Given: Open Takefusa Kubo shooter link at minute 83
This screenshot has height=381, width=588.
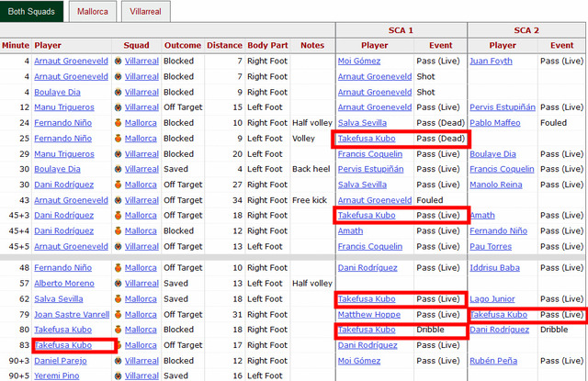Looking at the screenshot, I should coord(63,345).
